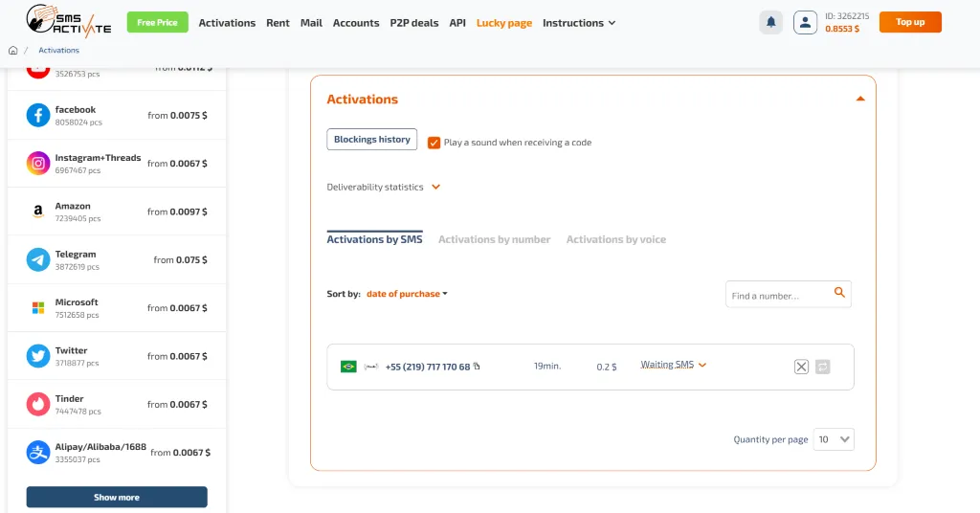
Task: Select the Tinder service icon
Action: pyautogui.click(x=38, y=404)
